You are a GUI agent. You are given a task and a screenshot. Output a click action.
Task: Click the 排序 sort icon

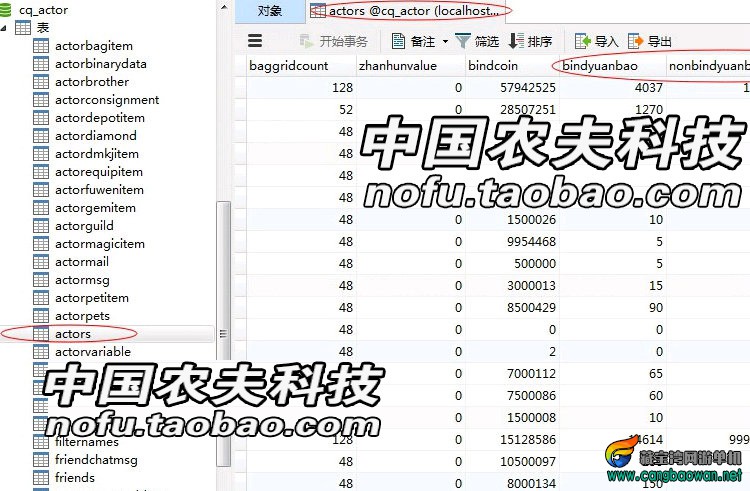(516, 41)
